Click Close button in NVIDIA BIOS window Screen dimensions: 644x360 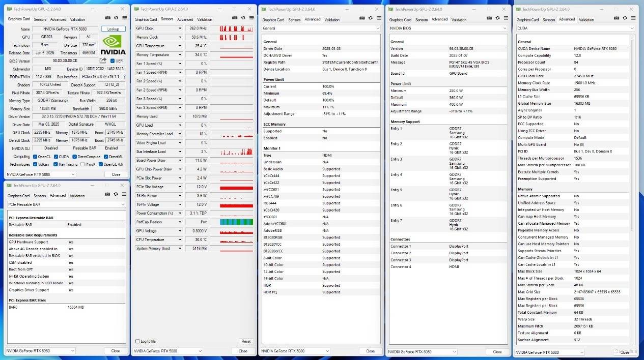tap(497, 351)
